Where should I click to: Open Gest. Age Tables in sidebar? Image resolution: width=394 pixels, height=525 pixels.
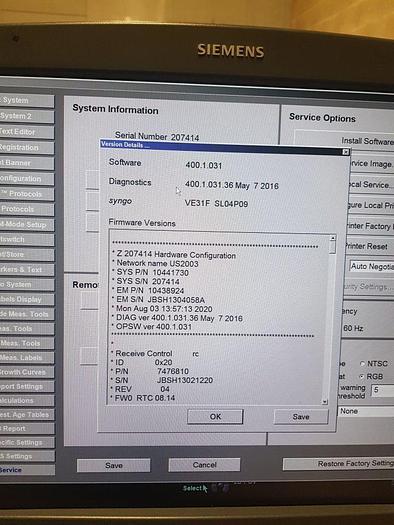coord(27,415)
